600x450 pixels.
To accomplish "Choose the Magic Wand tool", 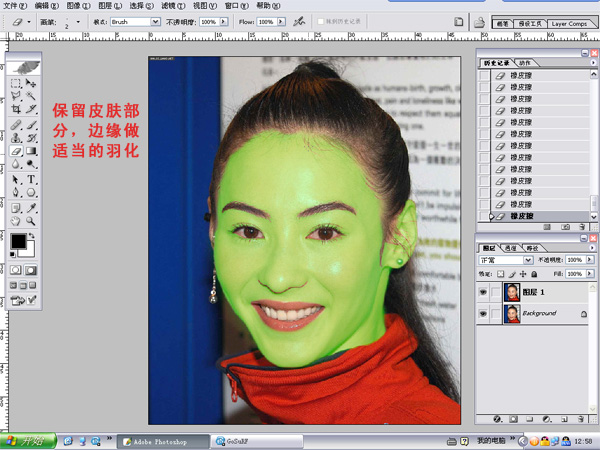I will point(31,96).
